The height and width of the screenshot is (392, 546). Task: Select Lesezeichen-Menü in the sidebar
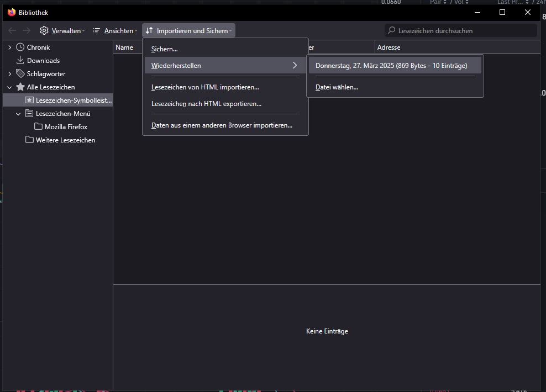[x=63, y=113]
